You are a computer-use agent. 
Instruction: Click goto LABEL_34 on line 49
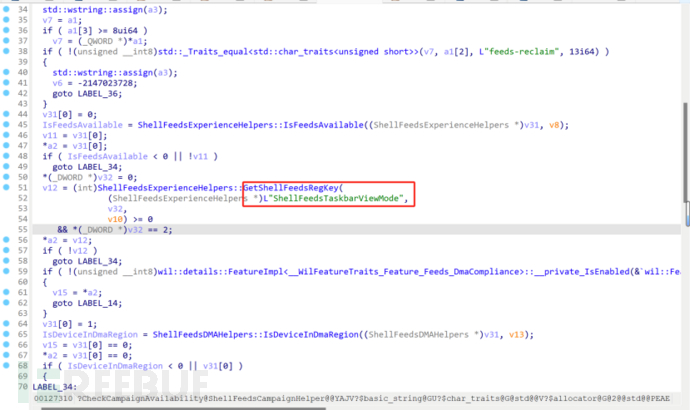pyautogui.click(x=87, y=167)
